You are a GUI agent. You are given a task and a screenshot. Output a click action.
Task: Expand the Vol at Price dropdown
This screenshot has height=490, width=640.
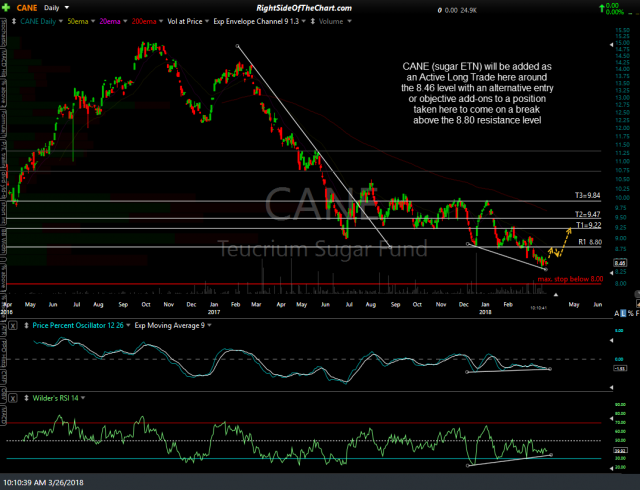coord(207,21)
